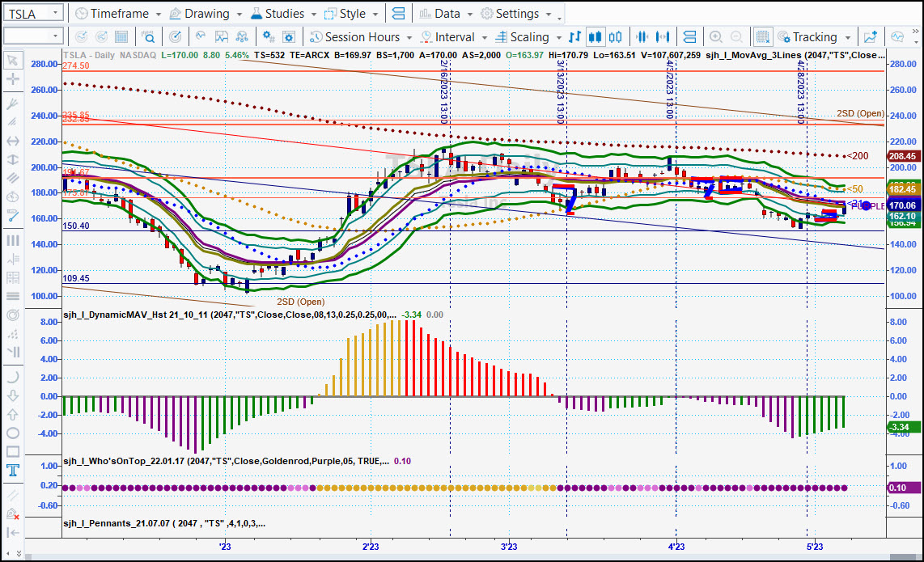Click the 150.40 horizontal line label

76,226
